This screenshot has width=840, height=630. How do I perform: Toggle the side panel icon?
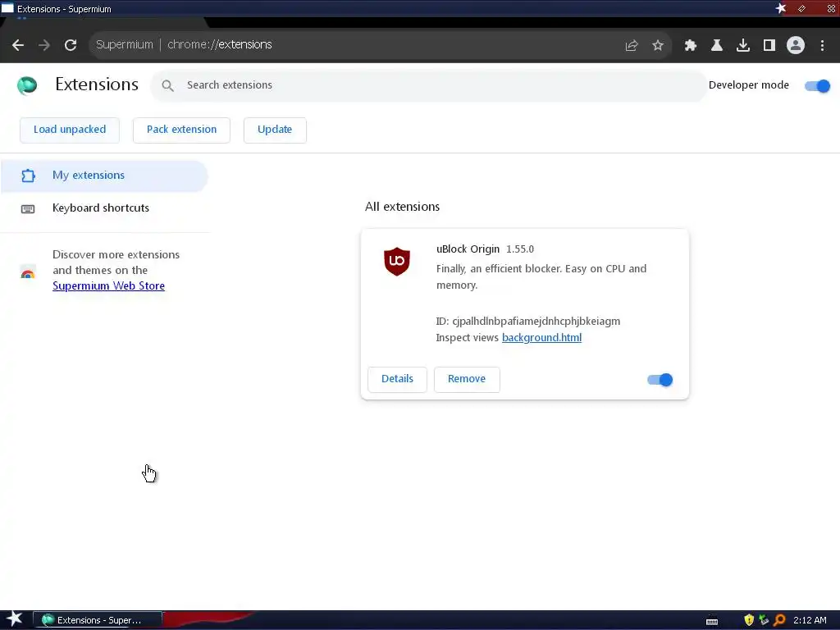tap(769, 46)
